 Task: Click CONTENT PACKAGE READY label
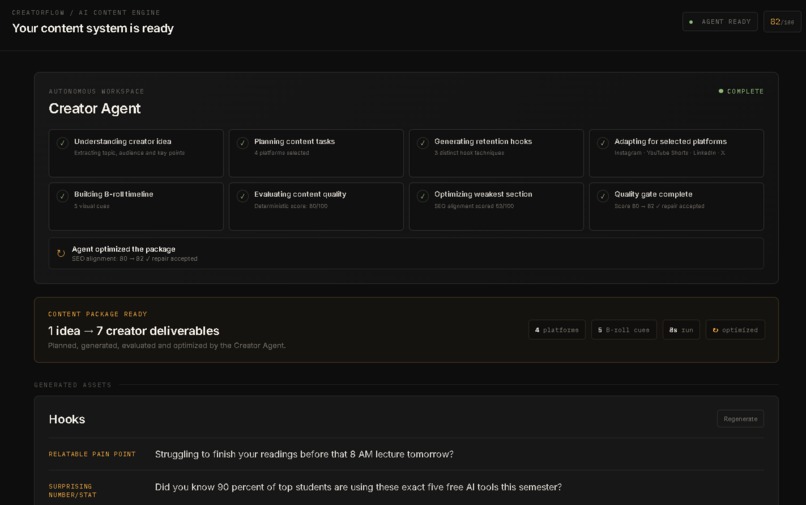(x=98, y=314)
